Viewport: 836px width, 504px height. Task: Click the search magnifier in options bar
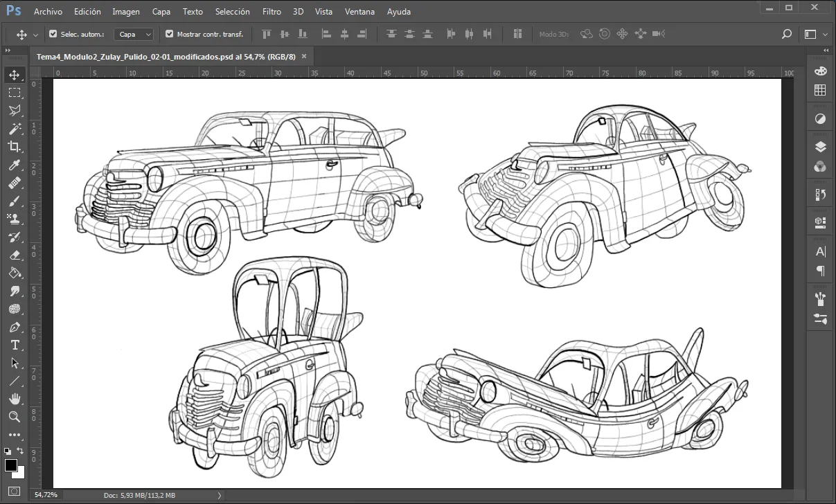[x=786, y=34]
